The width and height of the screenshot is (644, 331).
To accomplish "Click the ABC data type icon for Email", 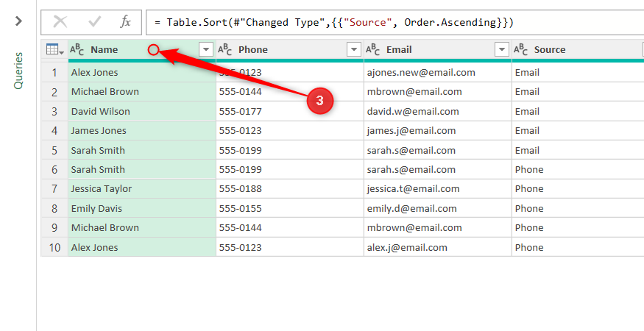I will 372,50.
